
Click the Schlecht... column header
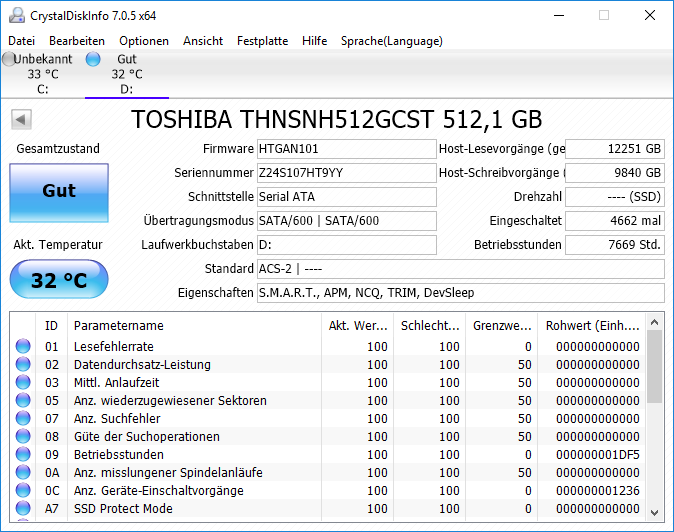pyautogui.click(x=430, y=325)
